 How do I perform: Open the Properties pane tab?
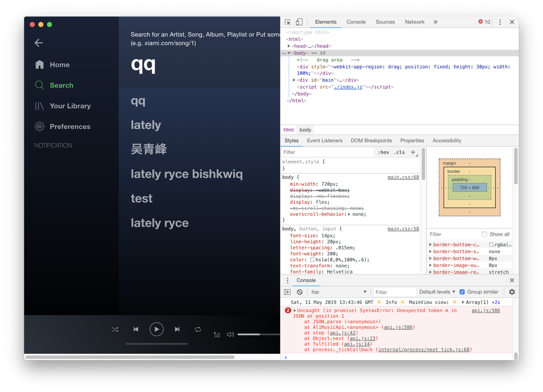click(x=412, y=141)
